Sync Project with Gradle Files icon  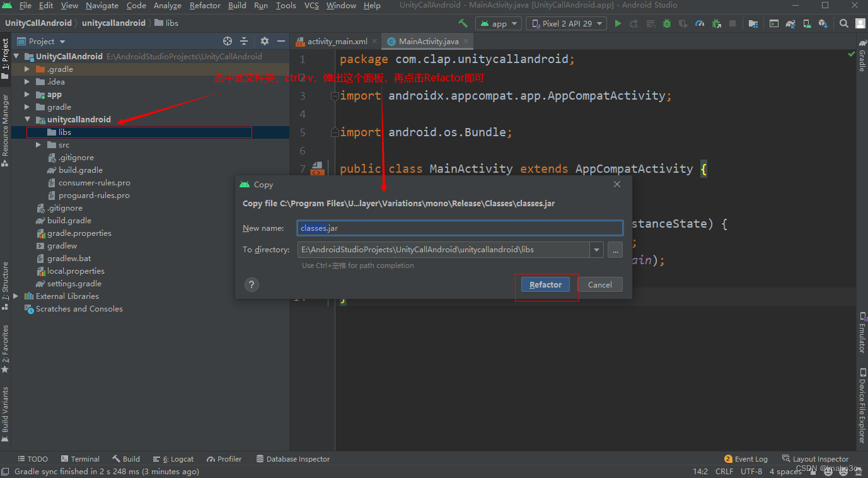pyautogui.click(x=790, y=23)
